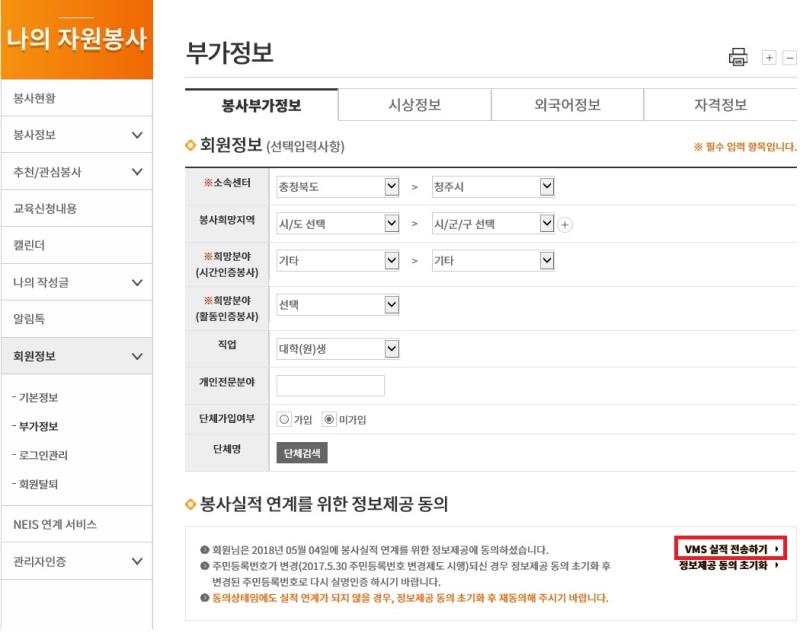Expand the 추천/관심봉사 sidebar menu
Image resolution: width=800 pixels, height=634 pixels.
coord(137,172)
